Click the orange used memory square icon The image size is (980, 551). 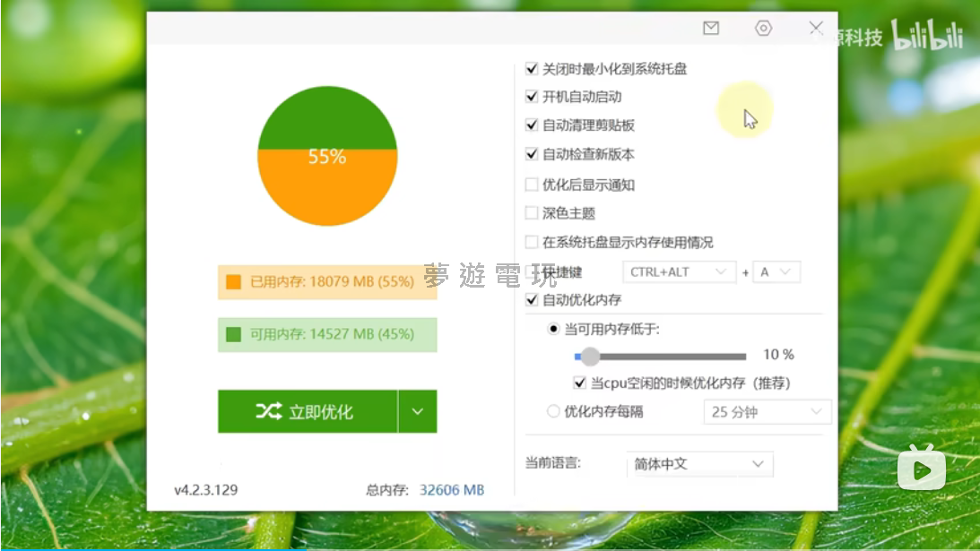coord(234,281)
